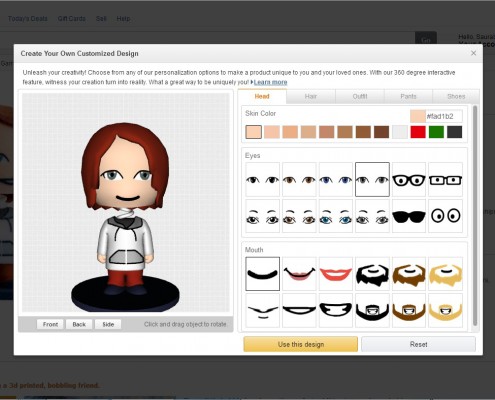The height and width of the screenshot is (400, 495).
Task: Go to the Shoes tab
Action: [x=456, y=96]
